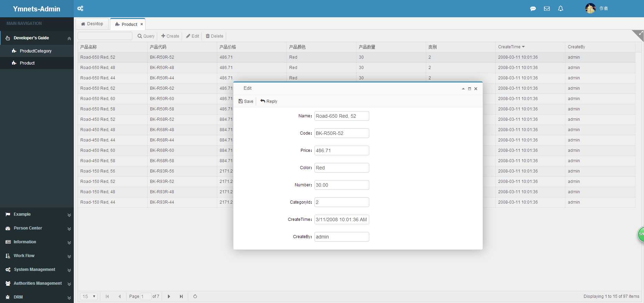Click the Save button in Edit dialog

tap(246, 101)
